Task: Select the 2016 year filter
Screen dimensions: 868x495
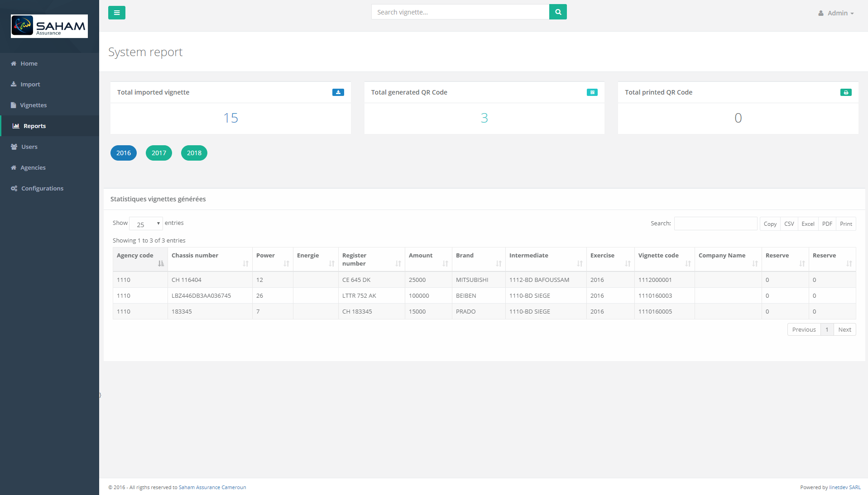Action: [x=124, y=153]
